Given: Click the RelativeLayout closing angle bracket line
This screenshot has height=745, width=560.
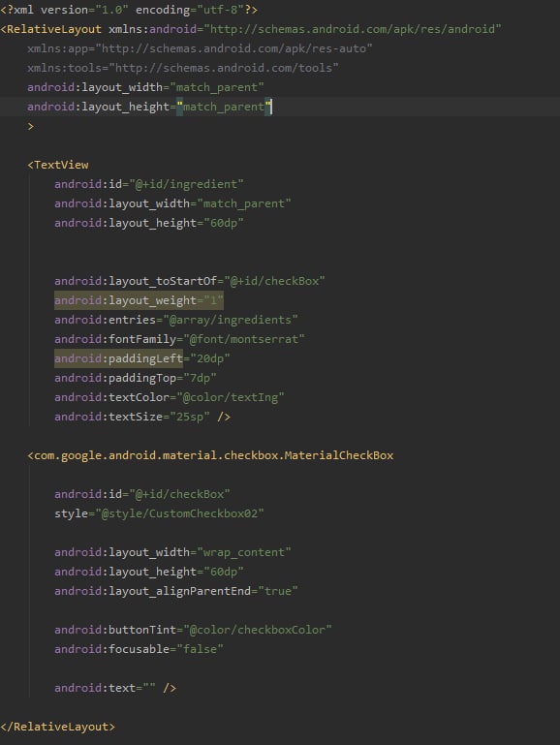Looking at the screenshot, I should 30,126.
